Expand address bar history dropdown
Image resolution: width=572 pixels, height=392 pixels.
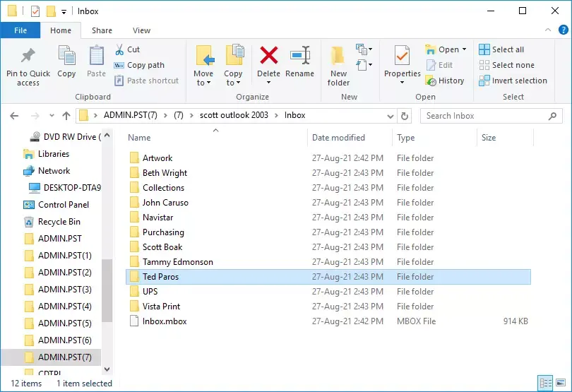tap(390, 116)
